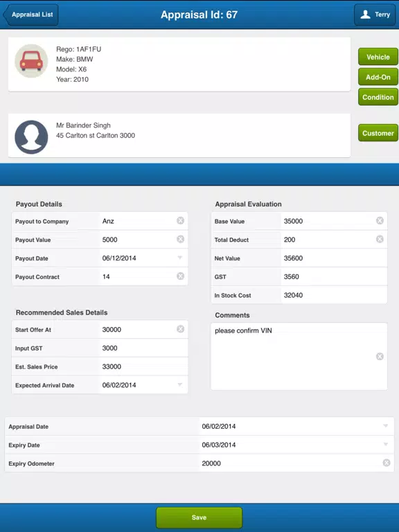Save the appraisal
This screenshot has height=532, width=399.
point(199,517)
